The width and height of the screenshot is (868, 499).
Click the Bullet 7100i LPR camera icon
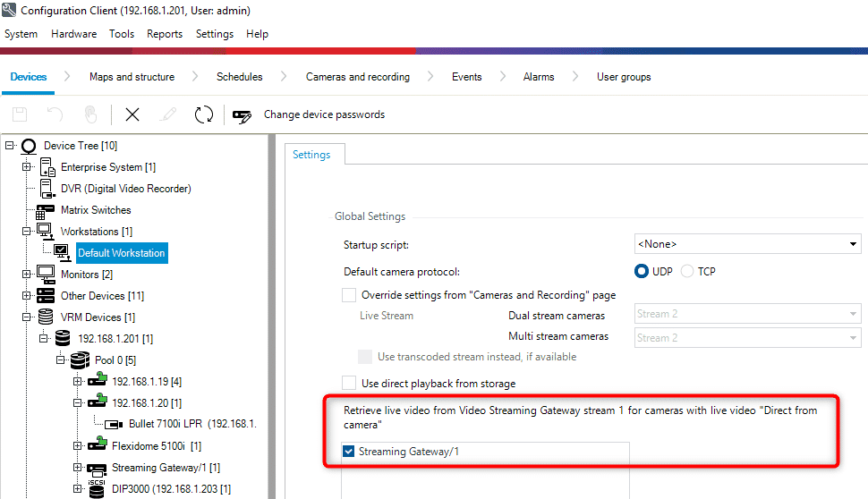pos(114,424)
